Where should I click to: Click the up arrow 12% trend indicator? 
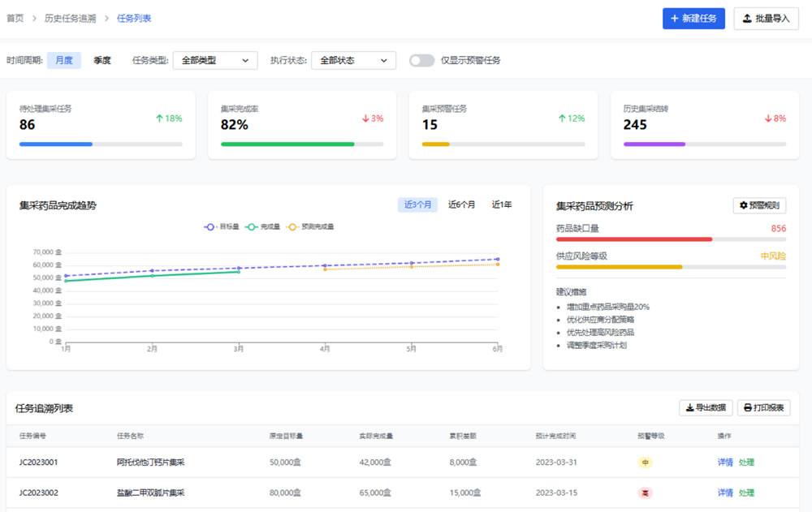coord(571,118)
